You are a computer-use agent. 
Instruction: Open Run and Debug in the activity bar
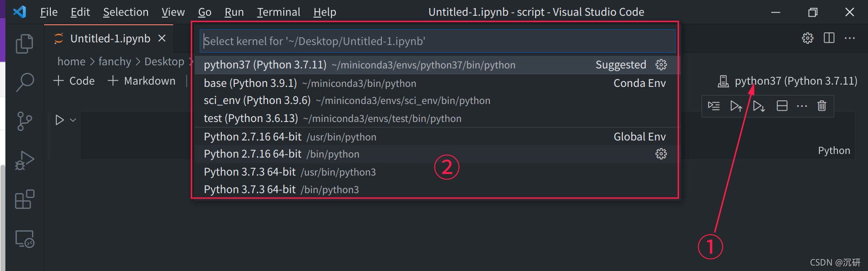point(25,159)
